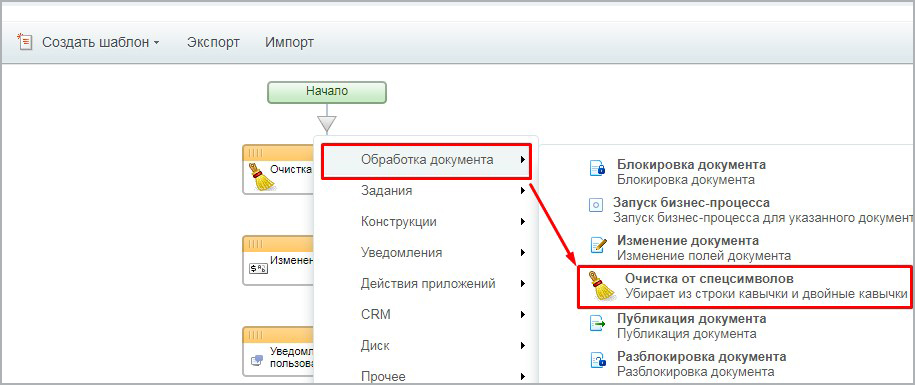Click description 'Убирает из строки кавычки и двойные кавычки'

point(766,293)
